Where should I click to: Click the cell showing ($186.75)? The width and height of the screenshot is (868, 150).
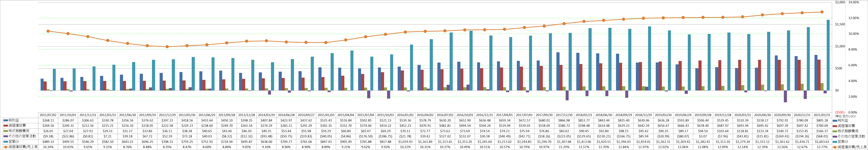coord(385,136)
